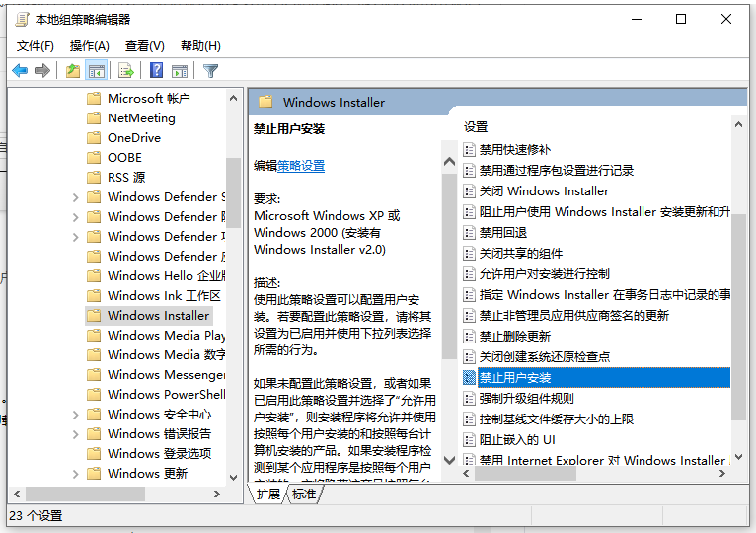Screen dimensions: 756x533
Task: Select Windows Hello 企业版 folder
Action: [x=167, y=276]
